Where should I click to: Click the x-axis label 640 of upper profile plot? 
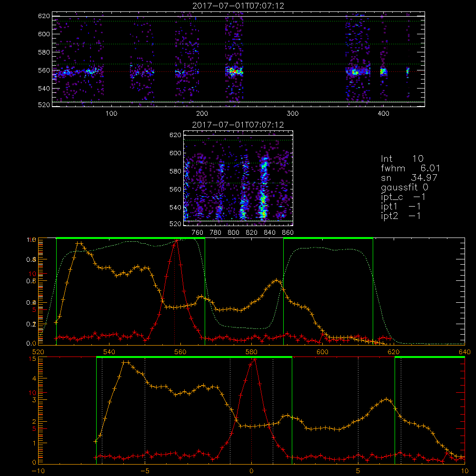coord(465,352)
